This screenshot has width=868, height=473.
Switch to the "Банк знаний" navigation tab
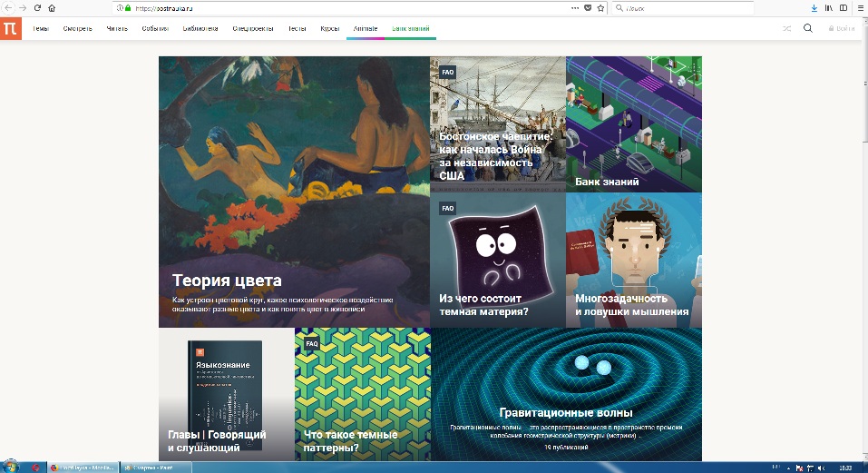click(413, 28)
